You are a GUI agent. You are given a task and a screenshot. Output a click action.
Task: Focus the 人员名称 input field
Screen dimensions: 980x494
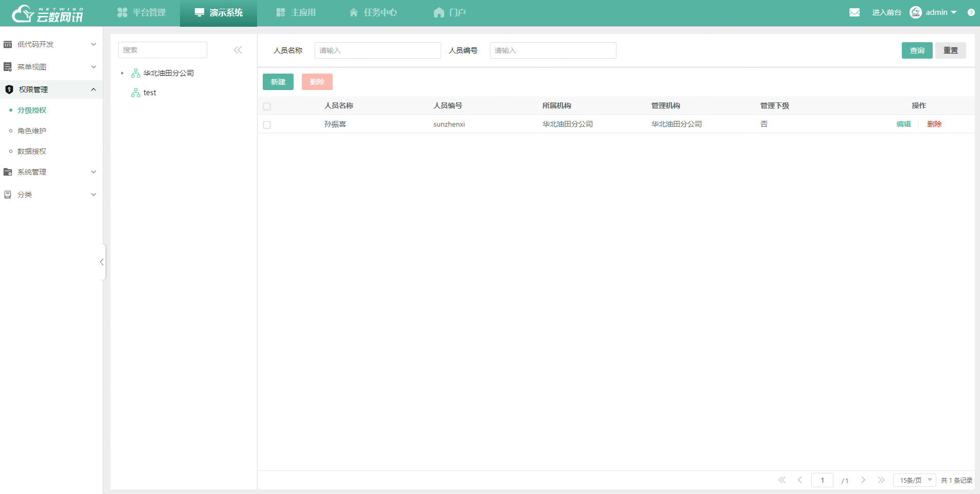tap(377, 50)
